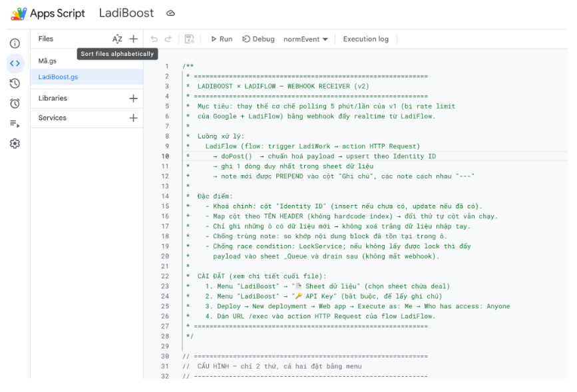Click the 'doPost()' text on line 10
Viewport: 577px width, 392px height.
pyautogui.click(x=236, y=156)
